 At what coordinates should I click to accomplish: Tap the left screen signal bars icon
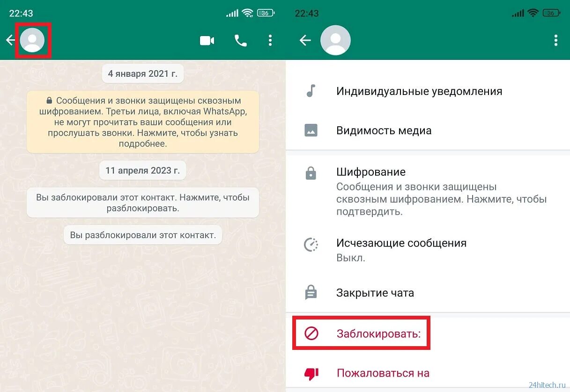point(232,13)
